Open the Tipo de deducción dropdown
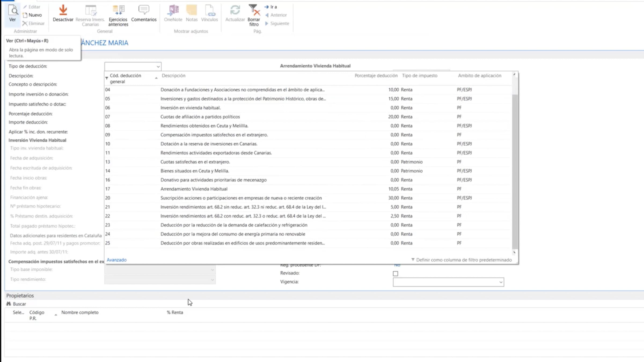Viewport: 644px width, 362px height. (x=158, y=66)
